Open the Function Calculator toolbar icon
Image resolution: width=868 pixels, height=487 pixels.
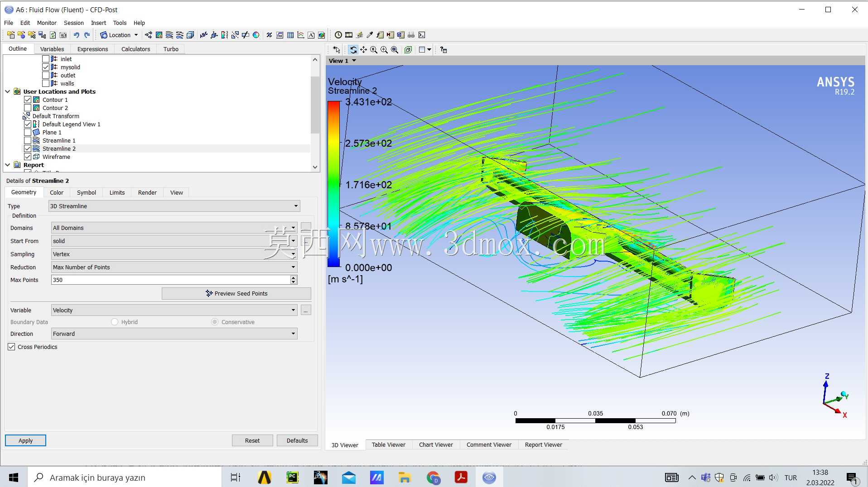tap(380, 35)
